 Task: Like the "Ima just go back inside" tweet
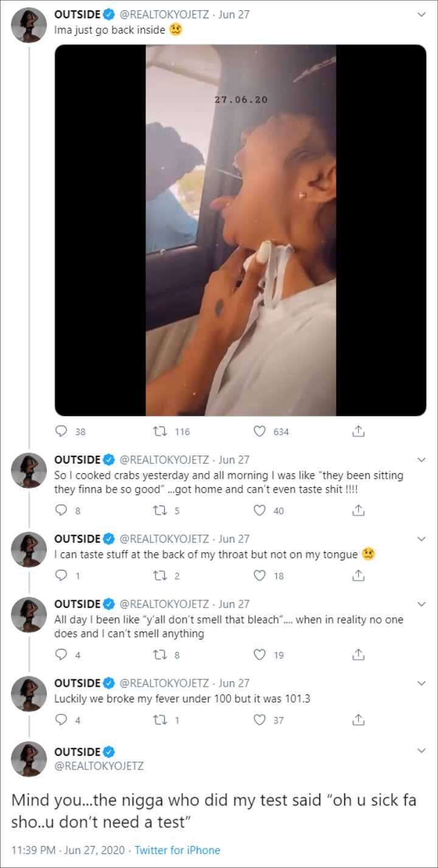260,431
